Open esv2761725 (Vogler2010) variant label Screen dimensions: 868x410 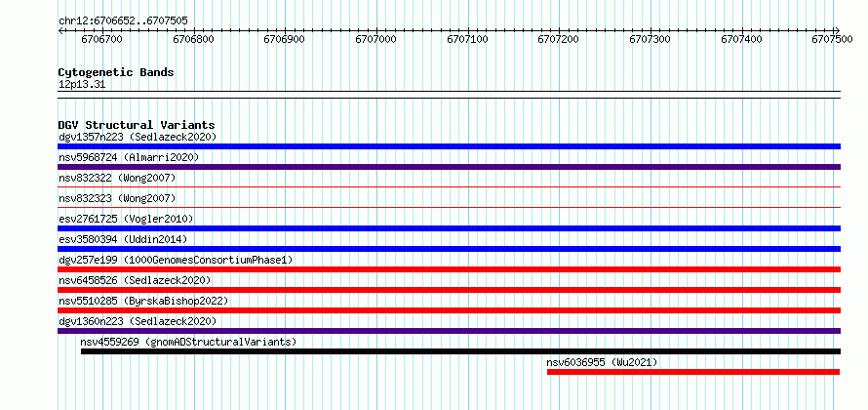[x=126, y=219]
